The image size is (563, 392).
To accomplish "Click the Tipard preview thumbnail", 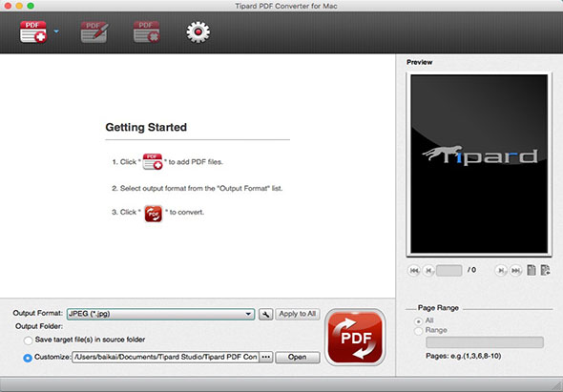I will [479, 164].
